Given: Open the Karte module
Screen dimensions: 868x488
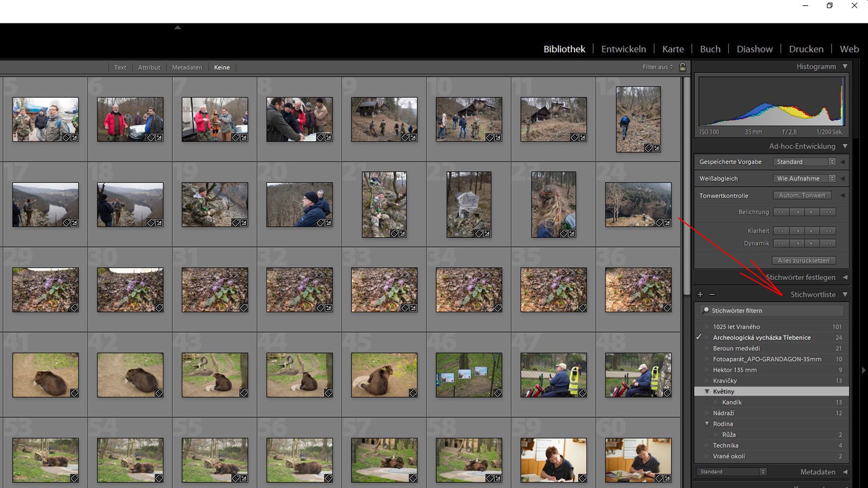Looking at the screenshot, I should pyautogui.click(x=673, y=49).
